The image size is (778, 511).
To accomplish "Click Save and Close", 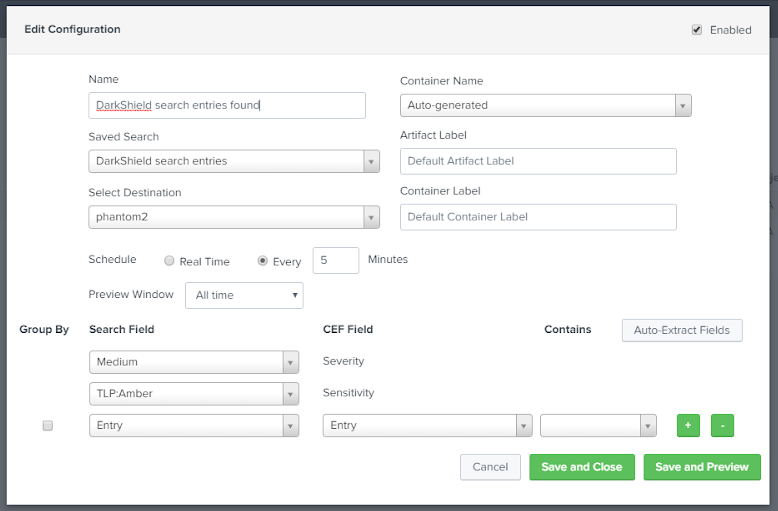I will [x=582, y=467].
